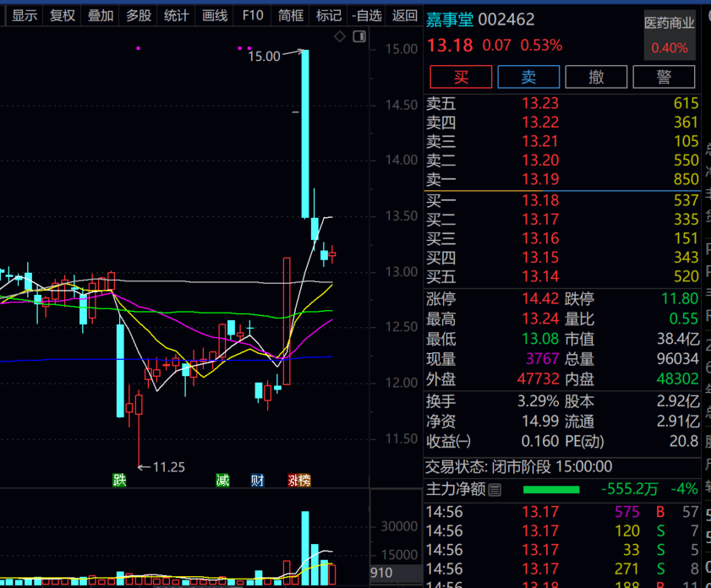Viewport: 711px width, 588px height.
Task: Click the red 涨榜 event marker
Action: [x=299, y=480]
